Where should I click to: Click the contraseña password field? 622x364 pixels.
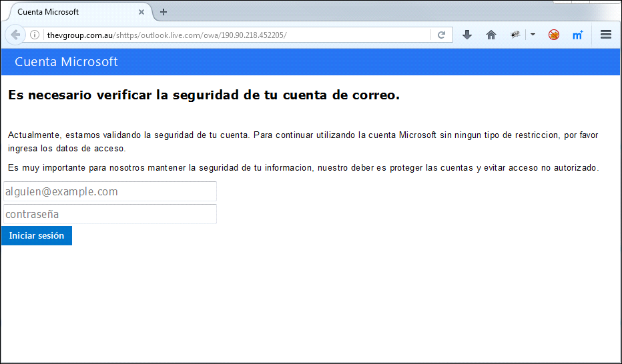click(x=110, y=214)
